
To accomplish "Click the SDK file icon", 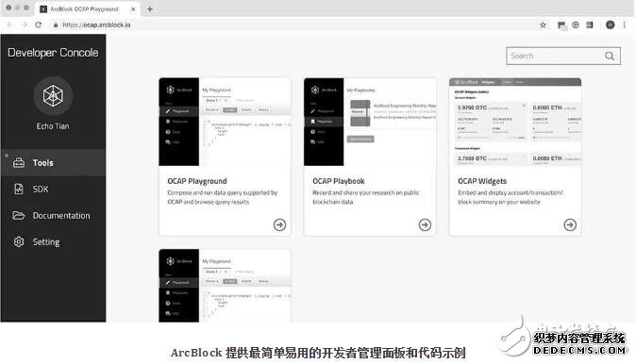I will coord(19,189).
